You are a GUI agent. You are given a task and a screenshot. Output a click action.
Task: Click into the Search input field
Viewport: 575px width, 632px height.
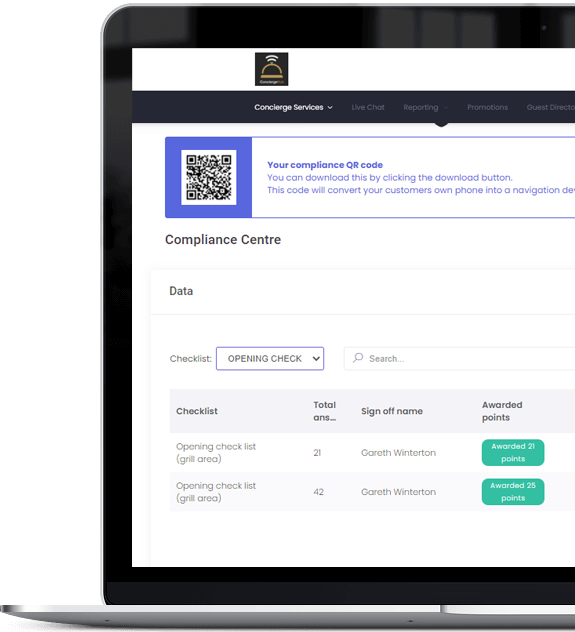point(459,359)
